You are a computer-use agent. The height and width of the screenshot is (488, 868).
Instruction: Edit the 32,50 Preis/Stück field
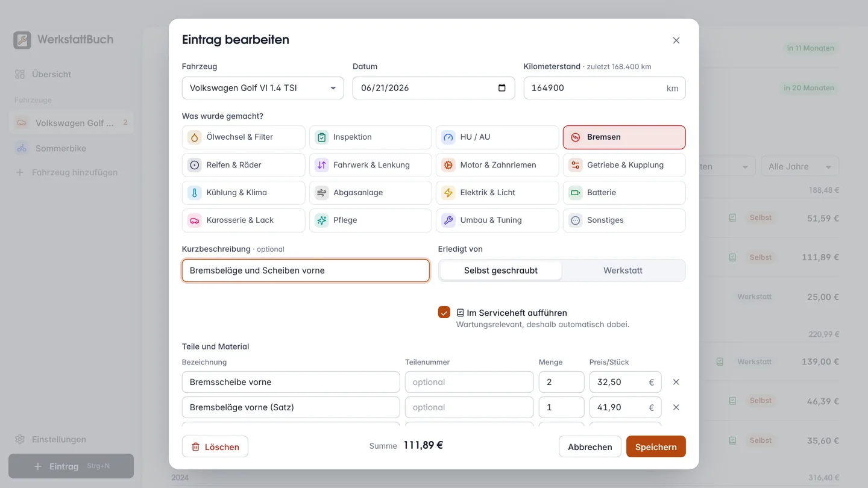coord(625,382)
